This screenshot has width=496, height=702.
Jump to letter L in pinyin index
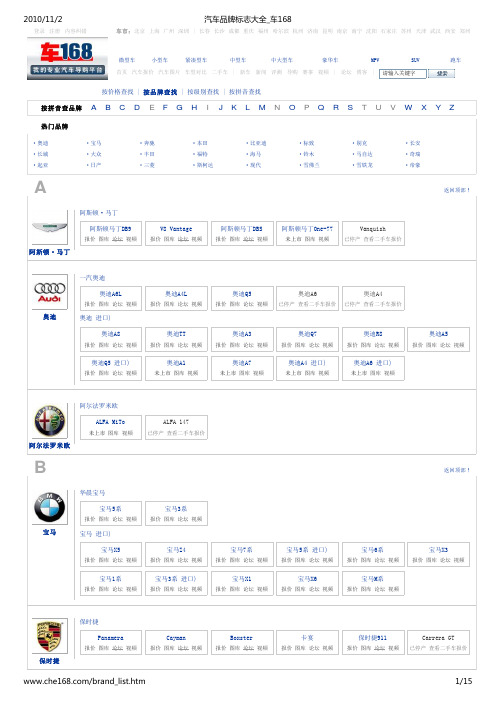point(248,107)
